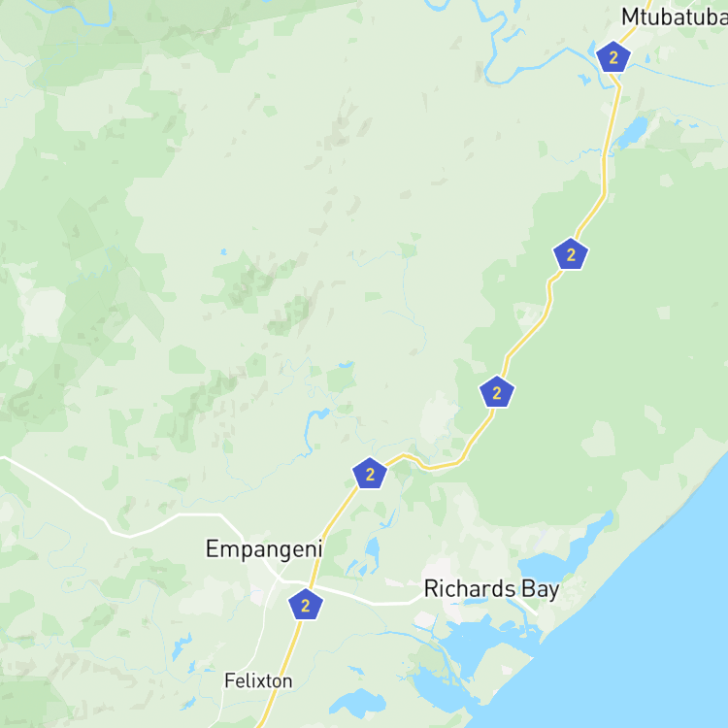Screen dimensions: 728x728
Task: Click route 2 shield northeast of Empangeni label
Action: 370,474
